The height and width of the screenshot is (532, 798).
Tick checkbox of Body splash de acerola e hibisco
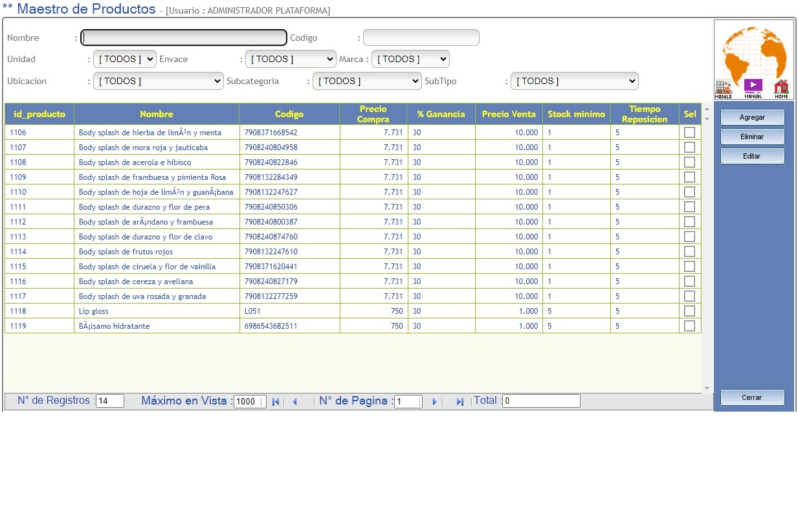pyautogui.click(x=689, y=162)
